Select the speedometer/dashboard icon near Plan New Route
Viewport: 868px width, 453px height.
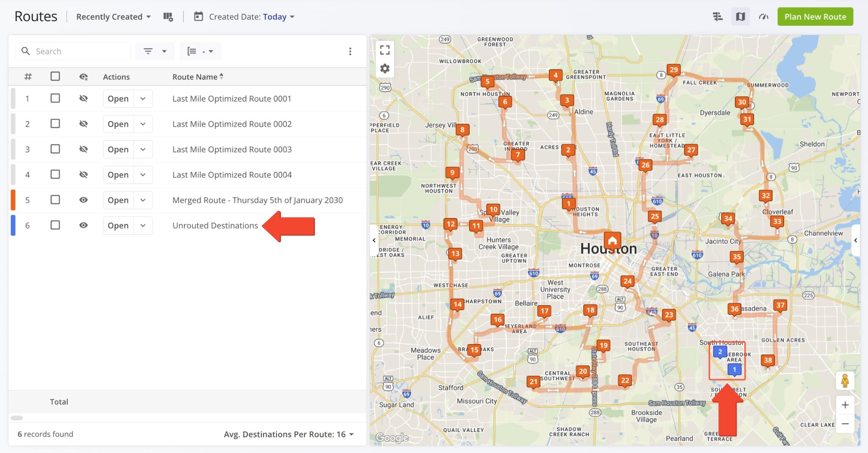click(763, 17)
